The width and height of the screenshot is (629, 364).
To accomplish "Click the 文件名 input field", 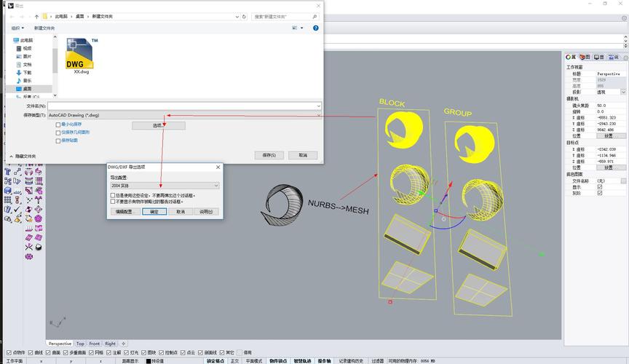I will (182, 106).
